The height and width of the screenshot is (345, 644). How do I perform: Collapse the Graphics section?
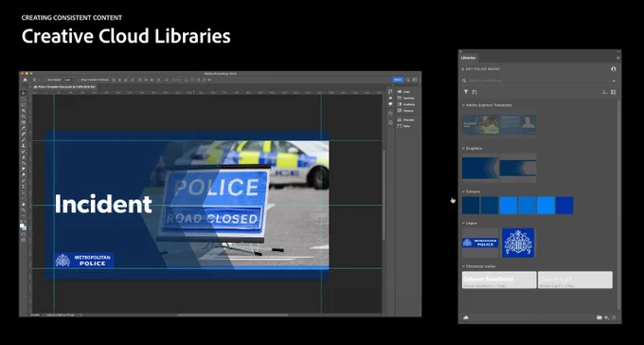(463, 149)
